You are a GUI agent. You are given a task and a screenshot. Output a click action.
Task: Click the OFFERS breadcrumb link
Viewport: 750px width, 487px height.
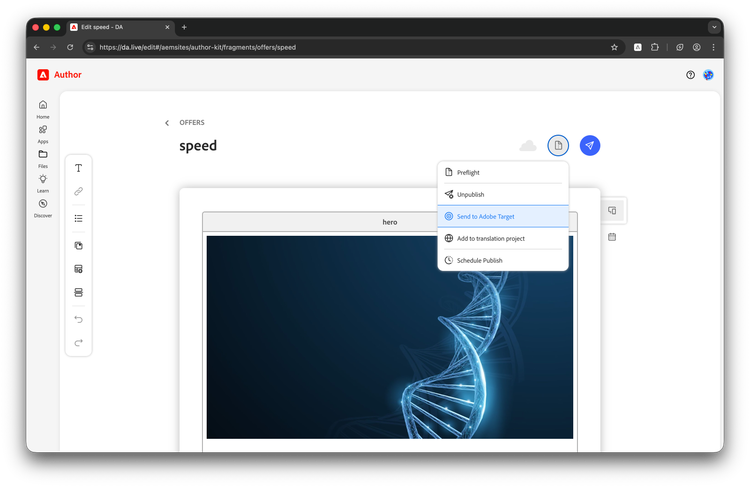click(192, 123)
